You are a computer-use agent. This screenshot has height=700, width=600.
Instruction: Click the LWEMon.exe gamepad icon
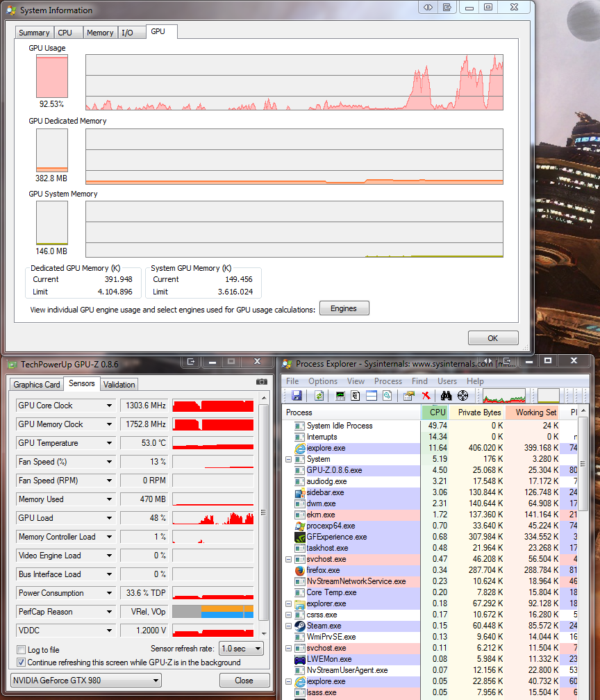pos(299,659)
